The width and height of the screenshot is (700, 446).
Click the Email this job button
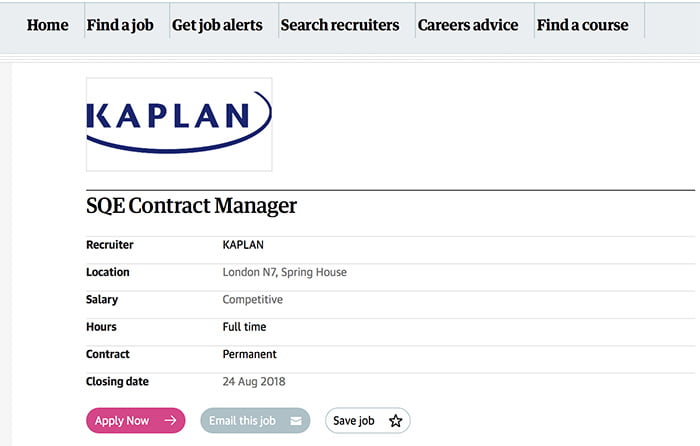click(x=243, y=421)
